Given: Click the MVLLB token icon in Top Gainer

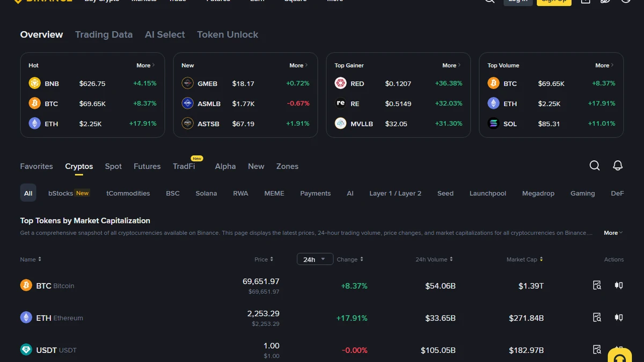Looking at the screenshot, I should coord(340,123).
